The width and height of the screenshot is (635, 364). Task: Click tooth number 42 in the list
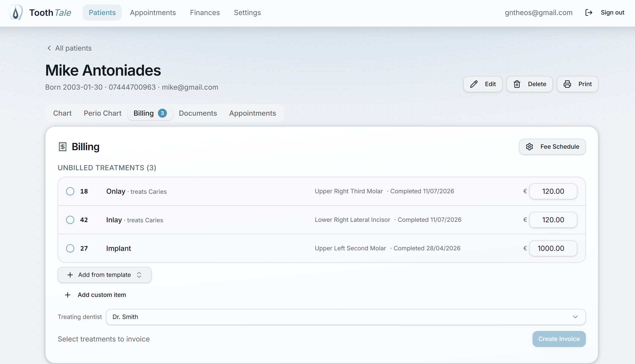pos(84,220)
